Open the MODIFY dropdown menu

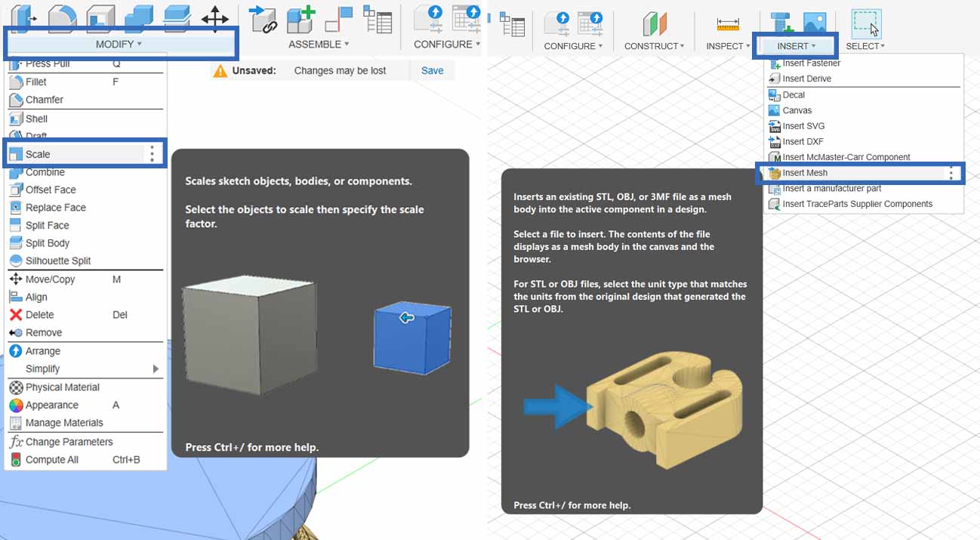coord(118,45)
